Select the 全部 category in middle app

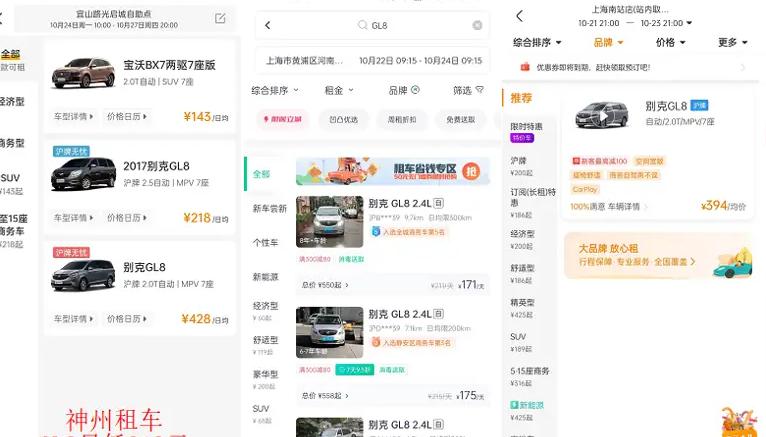pyautogui.click(x=262, y=174)
